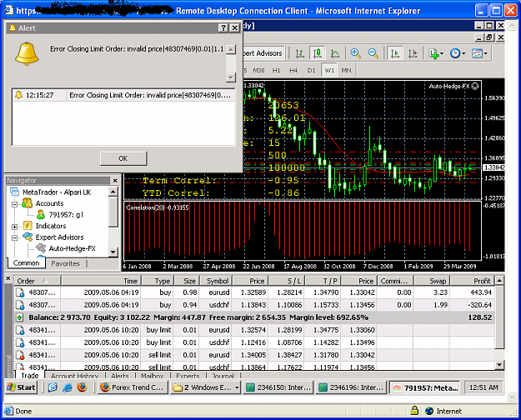Sort trades by Symbol column header
Screen dimensions: 521x420
(x=216, y=281)
